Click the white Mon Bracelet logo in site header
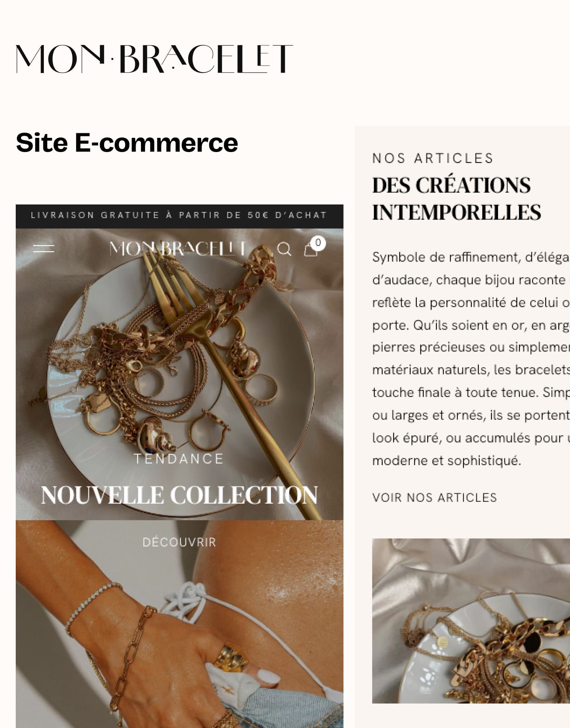This screenshot has width=570, height=728. (x=178, y=248)
